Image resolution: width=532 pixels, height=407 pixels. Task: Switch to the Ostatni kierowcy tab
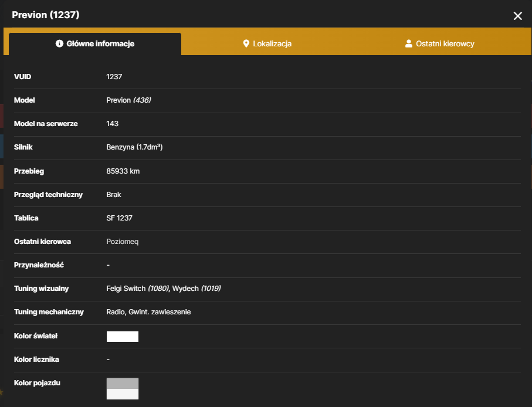440,44
